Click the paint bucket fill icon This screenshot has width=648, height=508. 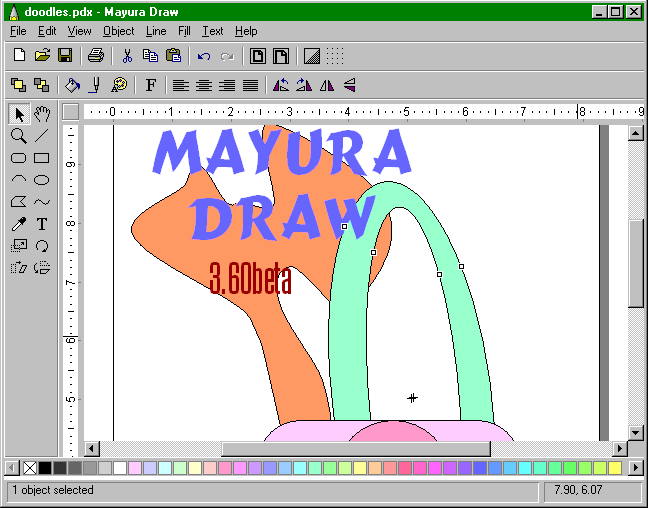72,85
